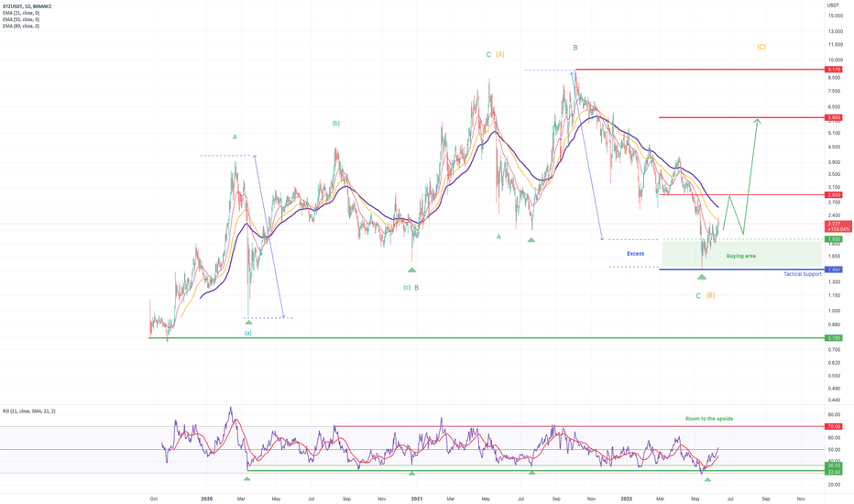Select the green 0.780 horizontal support line
This screenshot has width=854, height=504.
(487, 338)
